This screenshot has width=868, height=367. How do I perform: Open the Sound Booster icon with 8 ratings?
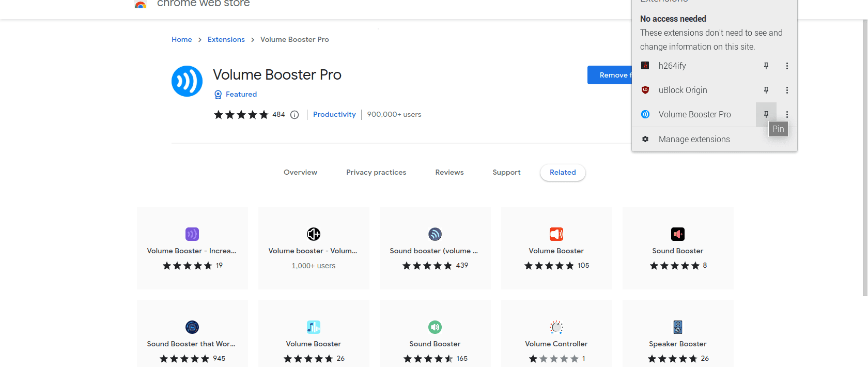[678, 234]
